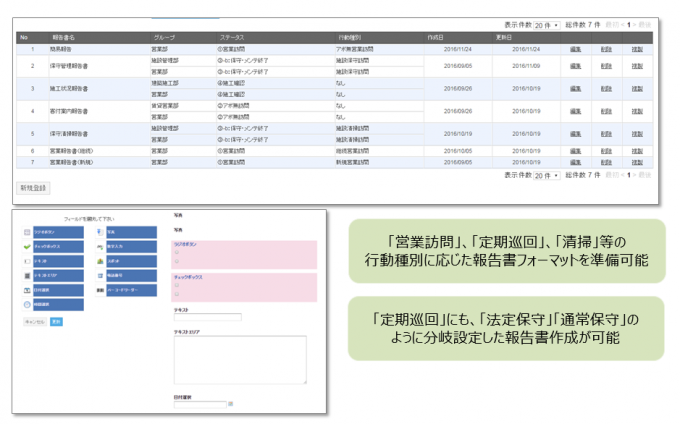The image size is (680, 424).
Task: Click report name 営業報告書(新規) in row 7
Action: click(x=71, y=163)
